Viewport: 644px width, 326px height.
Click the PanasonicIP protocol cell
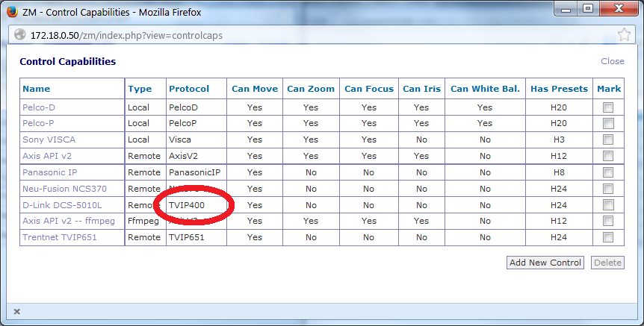(x=195, y=172)
